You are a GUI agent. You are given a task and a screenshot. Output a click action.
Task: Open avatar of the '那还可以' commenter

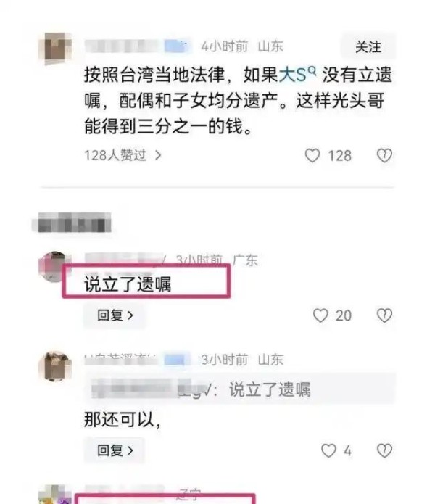55,366
